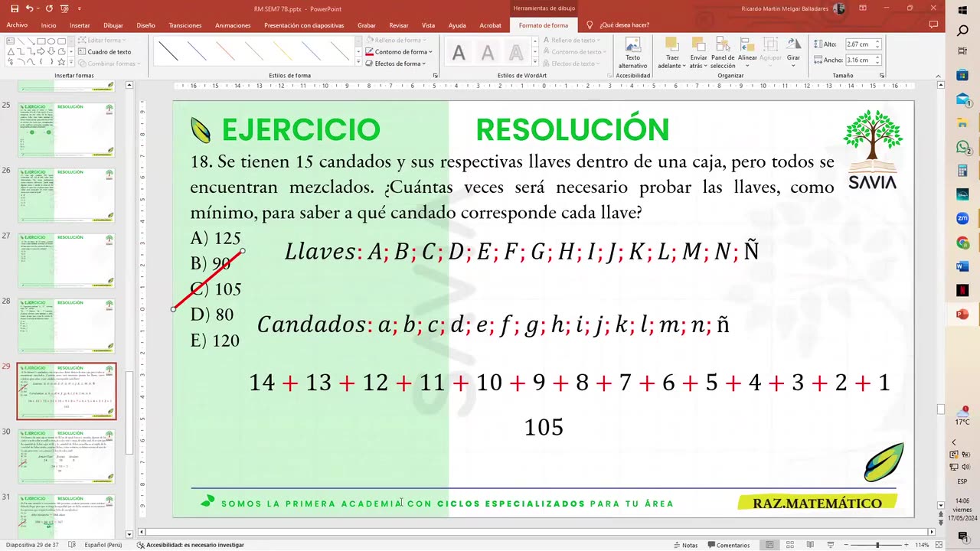Click the ¿Qué desea hacer? search box
This screenshot has width=980, height=551.
[624, 25]
